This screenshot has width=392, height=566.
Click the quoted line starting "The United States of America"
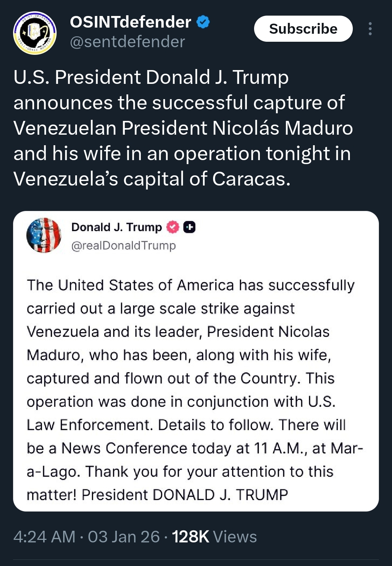191,285
